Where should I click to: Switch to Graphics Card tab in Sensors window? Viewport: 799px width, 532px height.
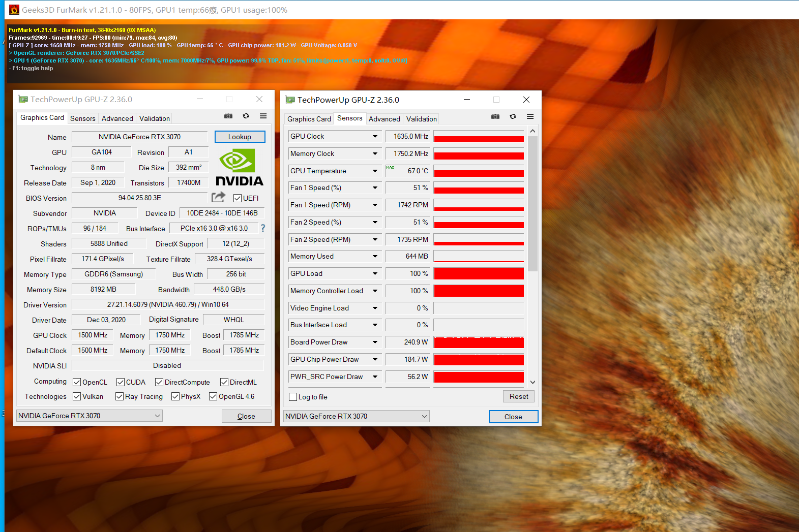point(309,119)
